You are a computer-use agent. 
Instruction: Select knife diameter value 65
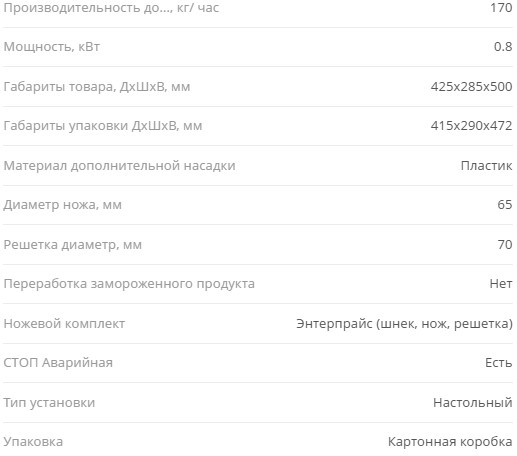505,205
